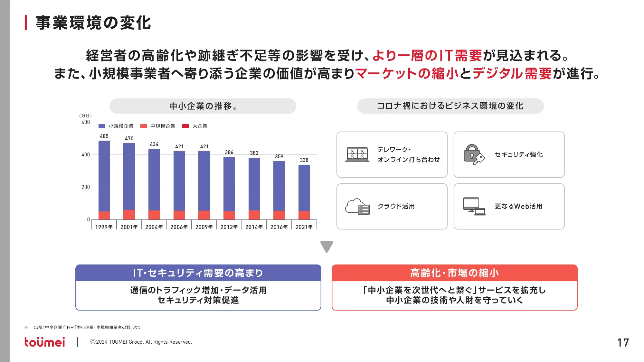This screenshot has width=644, height=362.
Task: Select the コロナ禍におけるビジネス環境の変化 heading pill
Action: (x=450, y=106)
